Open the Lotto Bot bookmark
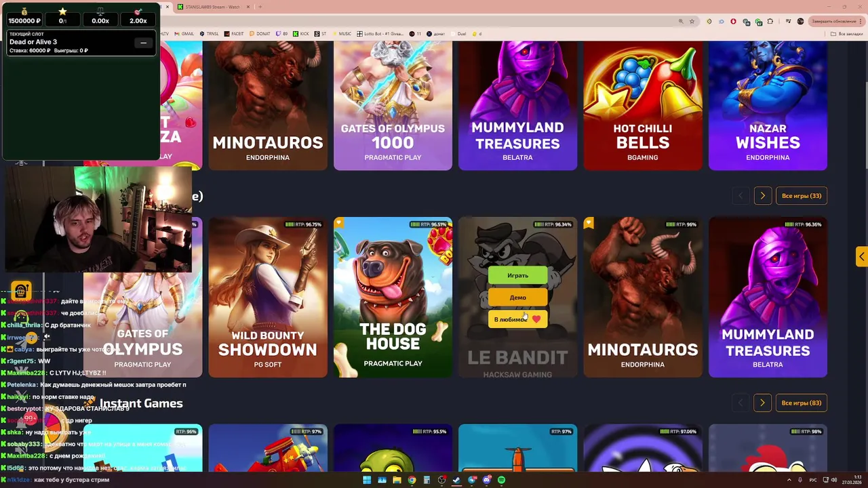 (x=380, y=34)
